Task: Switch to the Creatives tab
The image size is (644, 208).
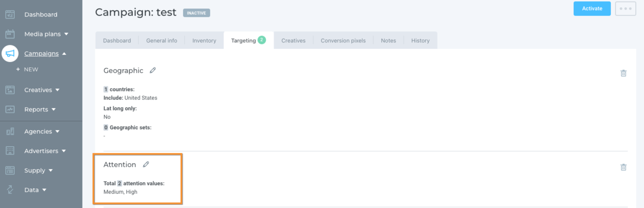Action: (293, 41)
